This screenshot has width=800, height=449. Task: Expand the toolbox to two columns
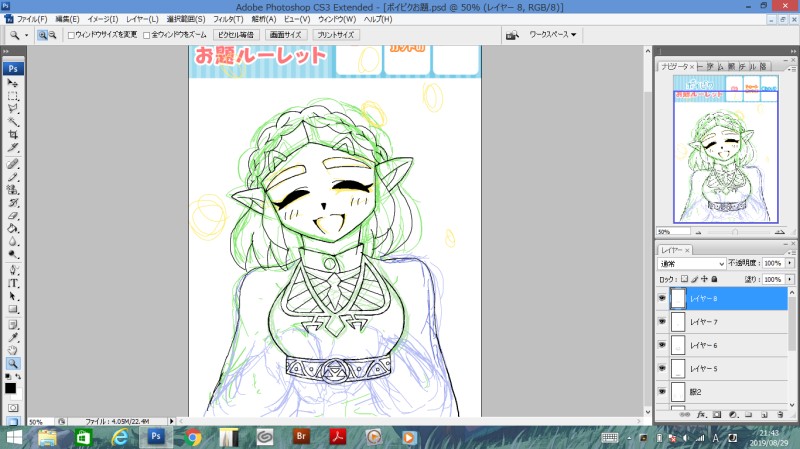coord(6,51)
